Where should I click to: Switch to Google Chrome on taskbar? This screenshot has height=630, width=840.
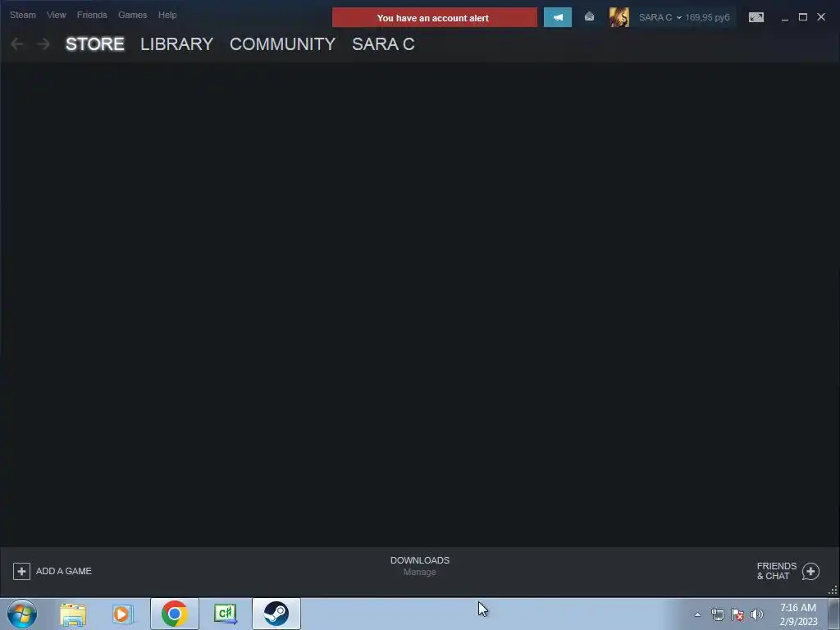point(174,614)
